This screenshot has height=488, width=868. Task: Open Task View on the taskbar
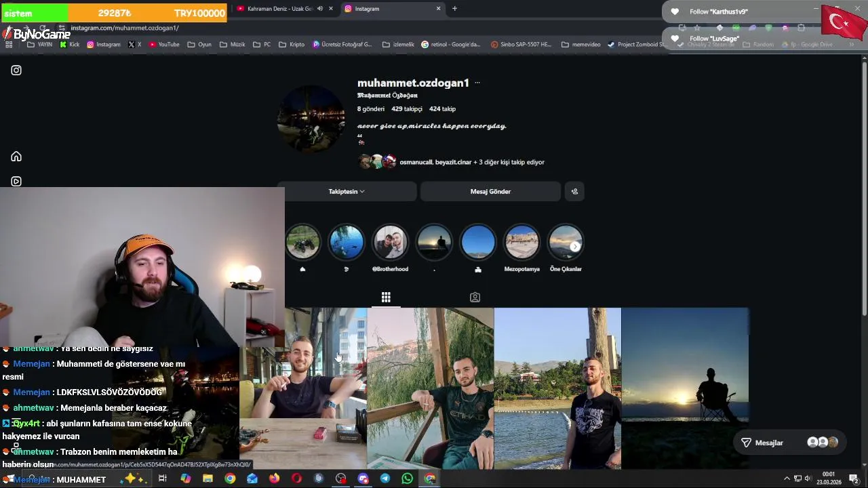pos(163,479)
